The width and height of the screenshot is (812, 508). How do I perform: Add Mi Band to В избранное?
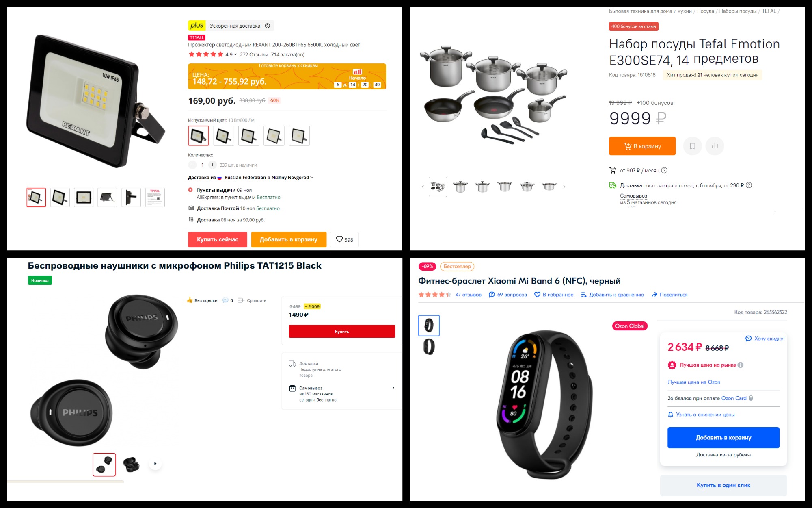554,295
